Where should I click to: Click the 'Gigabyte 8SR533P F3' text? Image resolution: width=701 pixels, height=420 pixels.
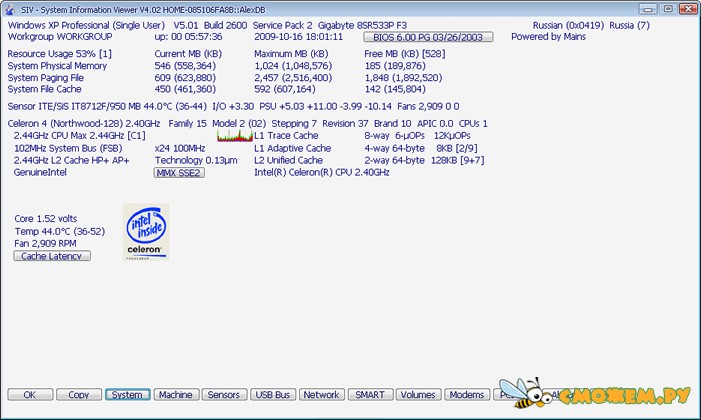tap(363, 25)
